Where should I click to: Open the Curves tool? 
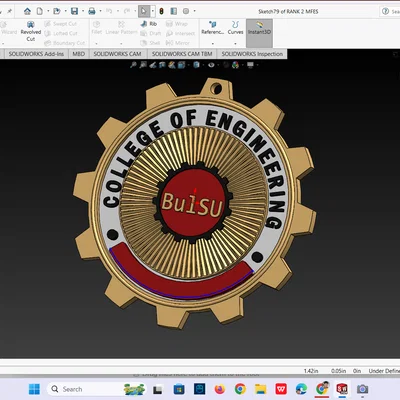pyautogui.click(x=235, y=28)
